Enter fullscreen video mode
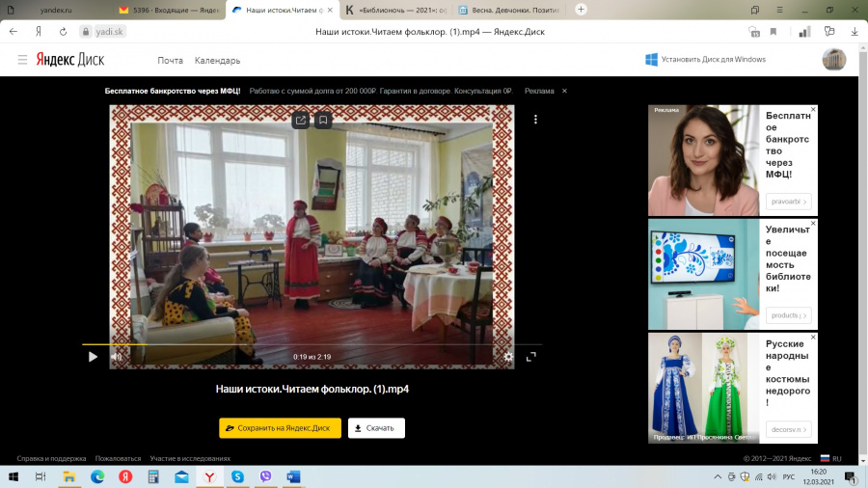 pos(530,357)
